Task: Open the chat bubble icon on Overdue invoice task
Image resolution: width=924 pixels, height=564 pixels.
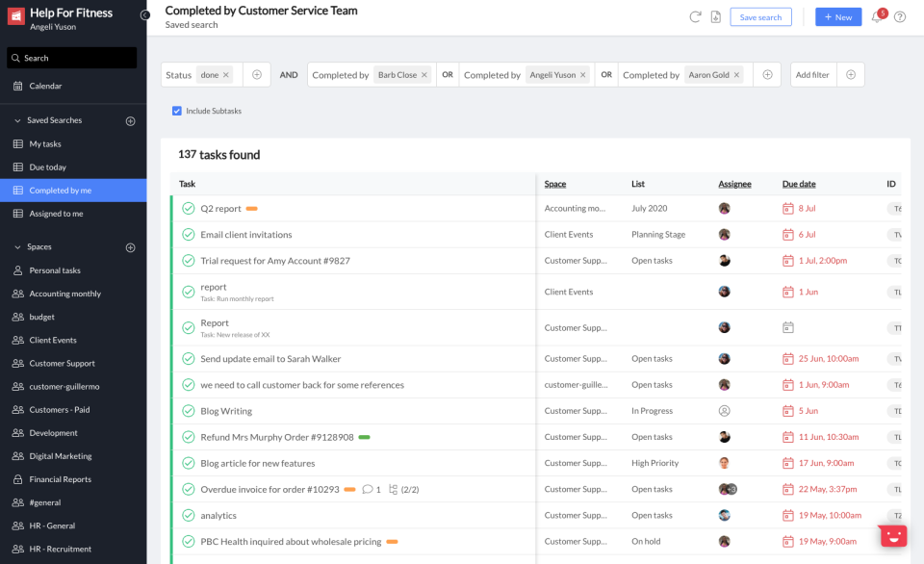Action: click(368, 489)
